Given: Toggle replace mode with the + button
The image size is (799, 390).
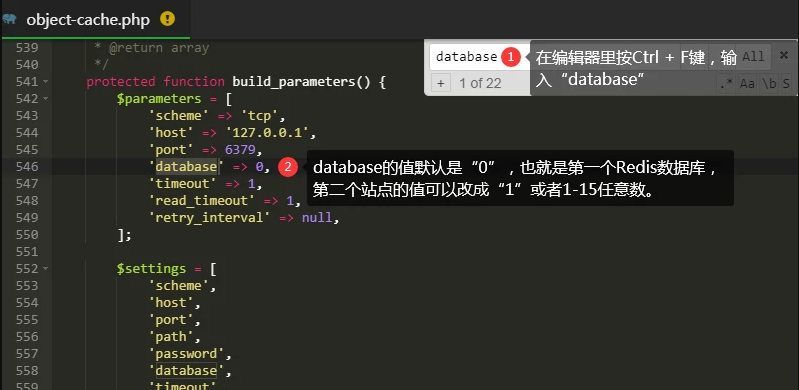Looking at the screenshot, I should 441,83.
